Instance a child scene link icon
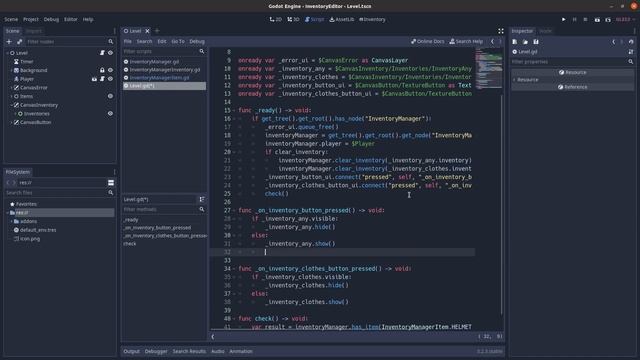The height and width of the screenshot is (360, 640). click(20, 42)
